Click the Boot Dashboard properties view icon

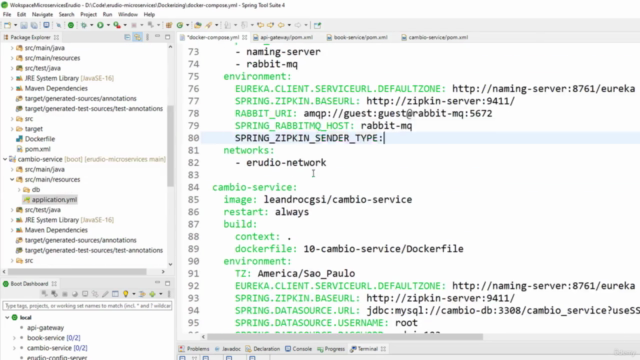(x=116, y=294)
